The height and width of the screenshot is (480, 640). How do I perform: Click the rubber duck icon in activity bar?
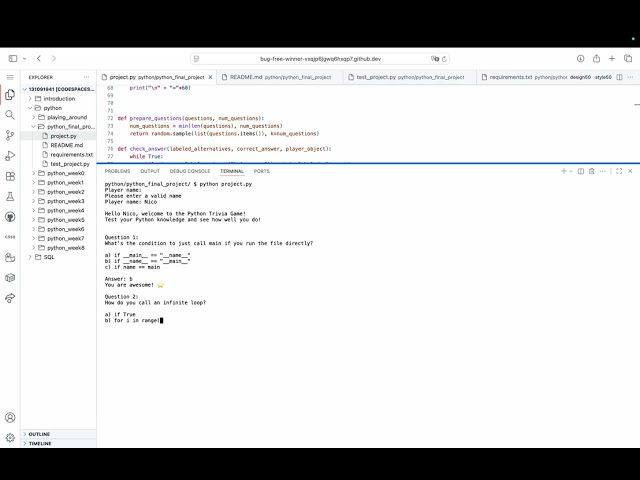point(10,257)
